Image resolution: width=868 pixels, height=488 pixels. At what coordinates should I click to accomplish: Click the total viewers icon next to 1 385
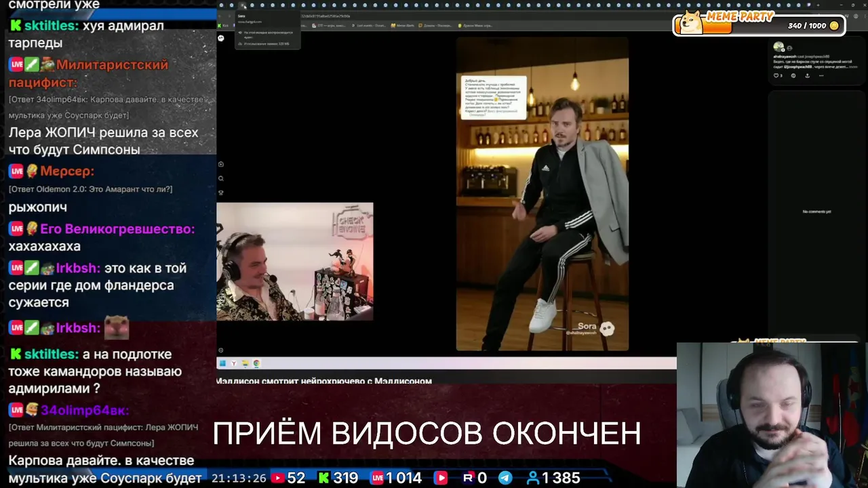pyautogui.click(x=533, y=478)
